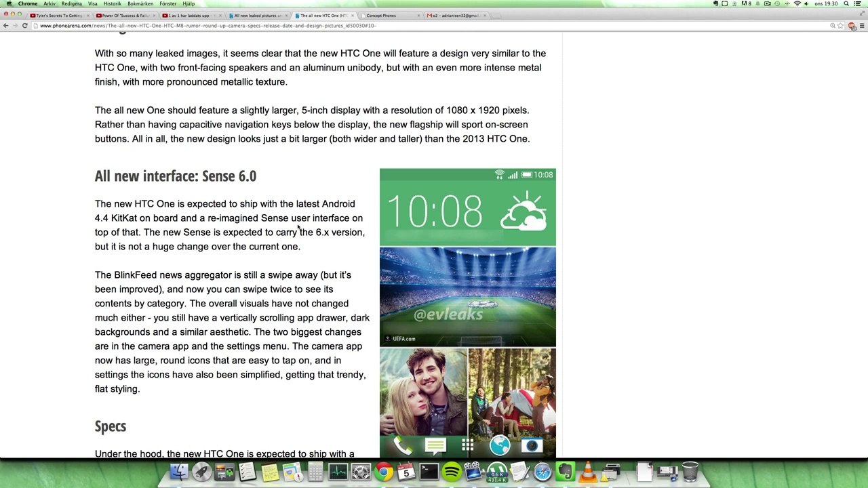This screenshot has width=868, height=488.
Task: Open Stickies yellow notes in dock
Action: tap(270, 471)
